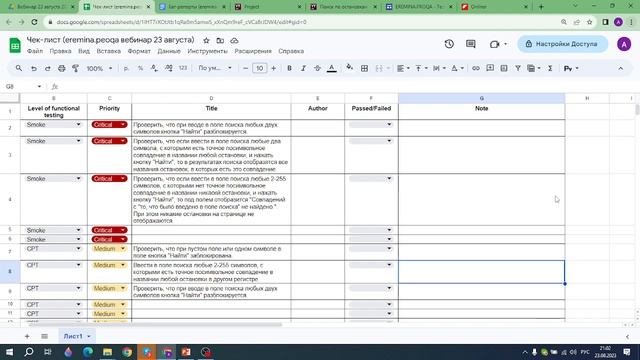The width and height of the screenshot is (640, 360).
Task: Open the zoom 100% dropdown
Action: coord(99,69)
